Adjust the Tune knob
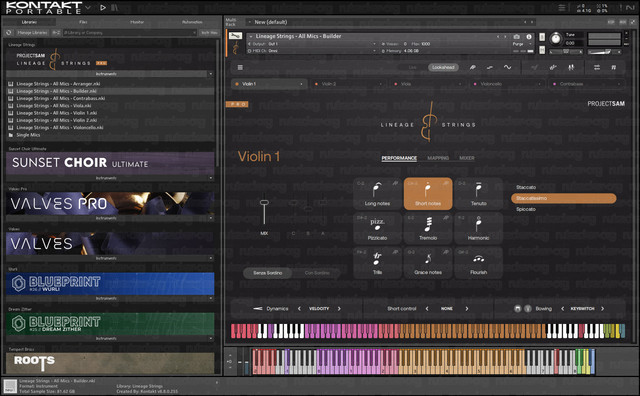This screenshot has height=396, width=640. (x=556, y=39)
